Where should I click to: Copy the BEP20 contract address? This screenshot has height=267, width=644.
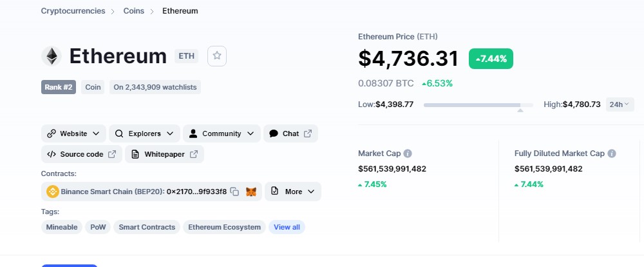click(235, 192)
